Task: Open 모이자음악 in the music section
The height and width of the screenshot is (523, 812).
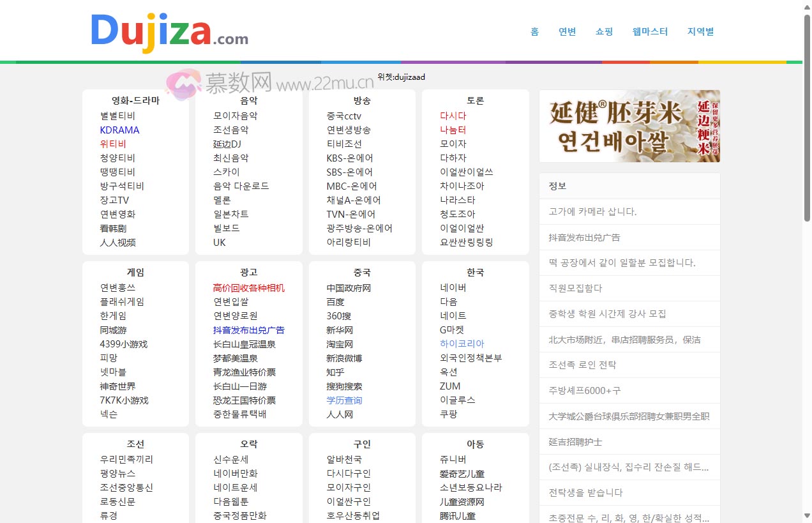Action: point(235,116)
